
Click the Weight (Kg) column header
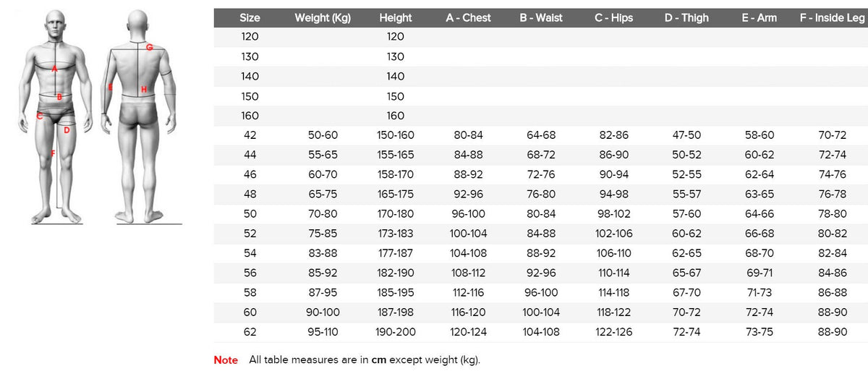coord(323,18)
